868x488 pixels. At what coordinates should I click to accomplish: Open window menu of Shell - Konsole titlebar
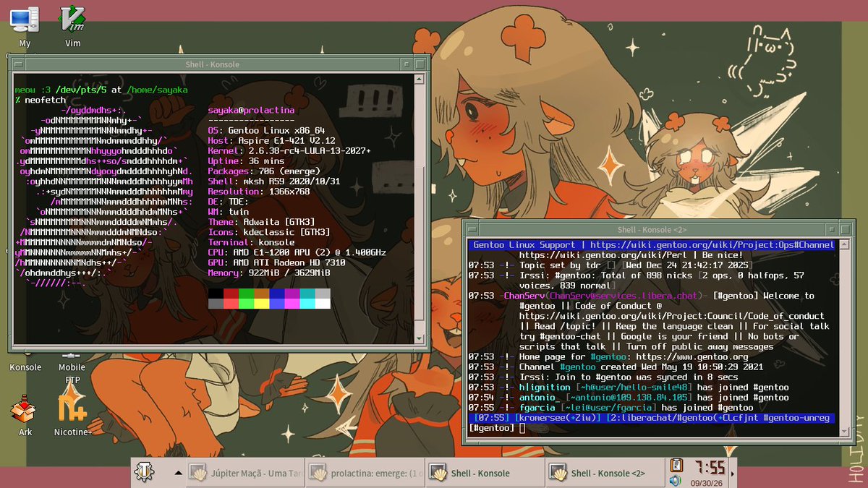[x=18, y=64]
